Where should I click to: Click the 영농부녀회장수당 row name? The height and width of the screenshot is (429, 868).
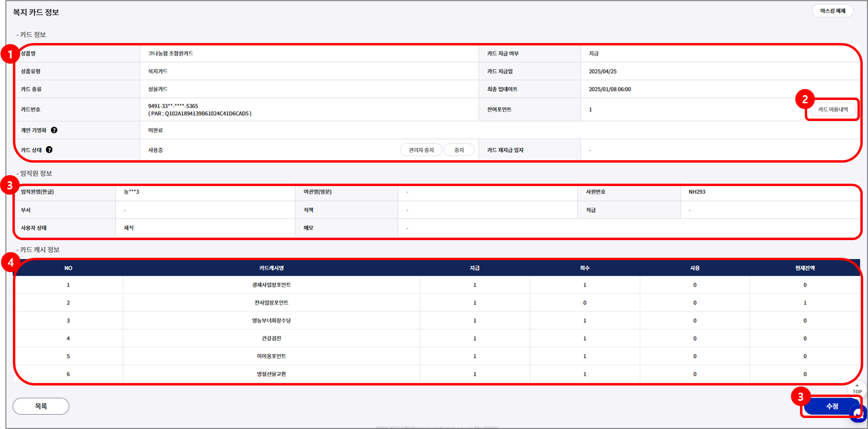(271, 321)
